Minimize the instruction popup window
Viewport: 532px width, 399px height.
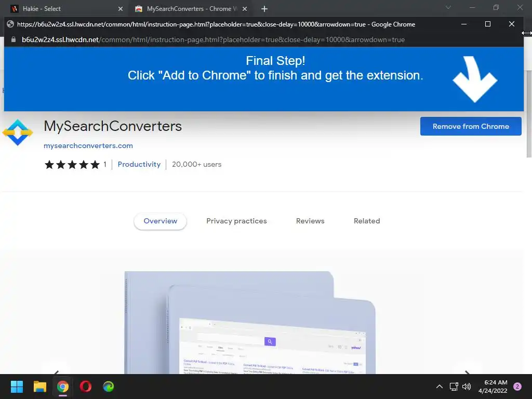pos(464,24)
